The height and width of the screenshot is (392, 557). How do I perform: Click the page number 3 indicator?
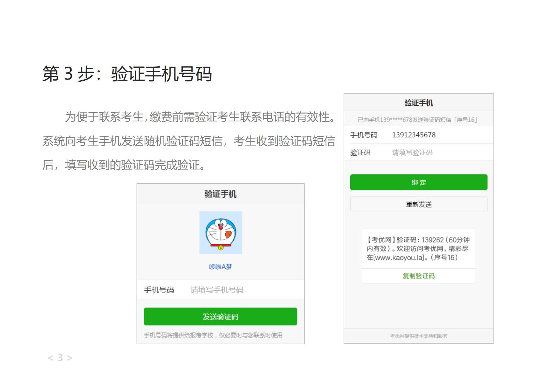tap(60, 358)
